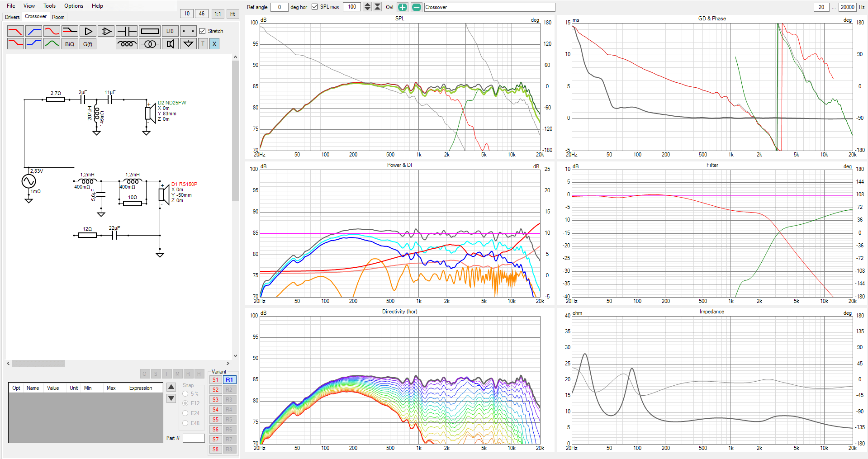
Task: Open the Help menu
Action: 97,6
